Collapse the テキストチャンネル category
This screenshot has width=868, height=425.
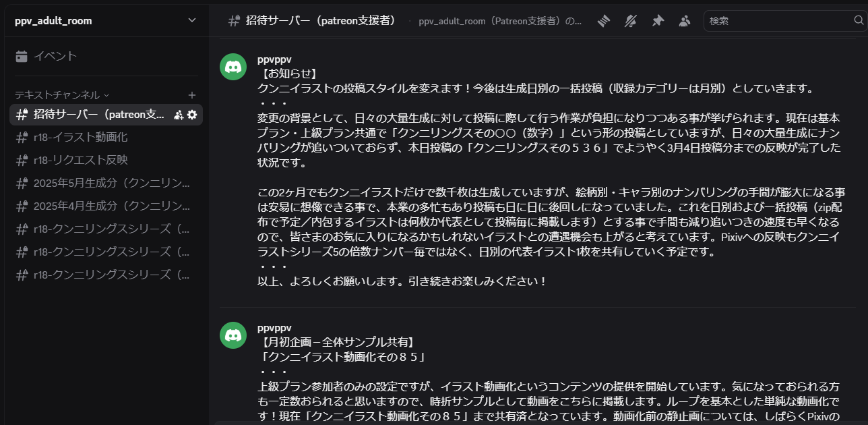click(62, 95)
